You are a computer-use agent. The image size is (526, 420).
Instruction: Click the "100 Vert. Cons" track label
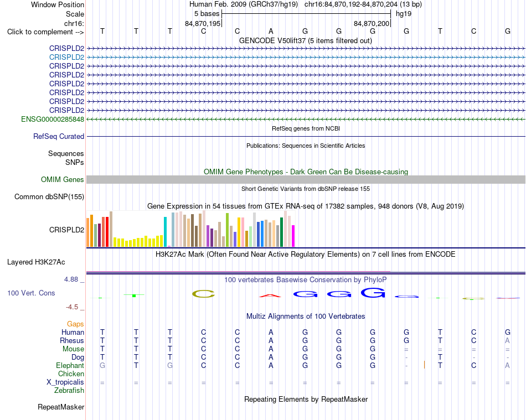pyautogui.click(x=31, y=293)
